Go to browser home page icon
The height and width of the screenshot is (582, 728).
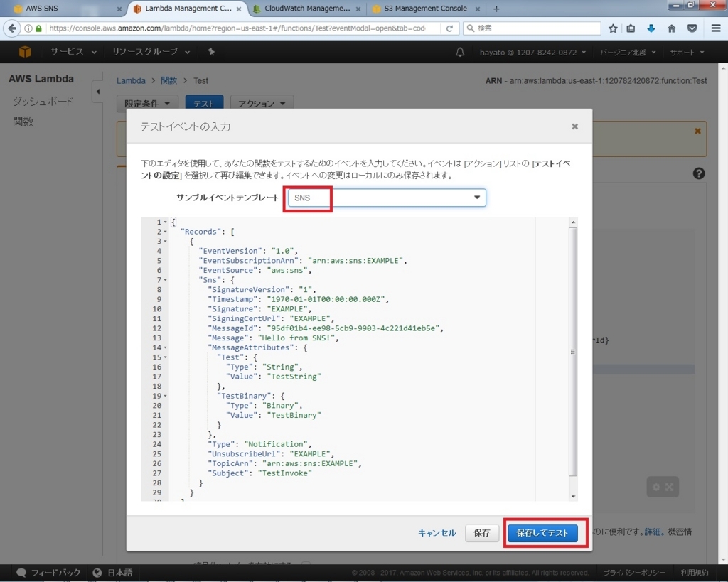coord(671,28)
